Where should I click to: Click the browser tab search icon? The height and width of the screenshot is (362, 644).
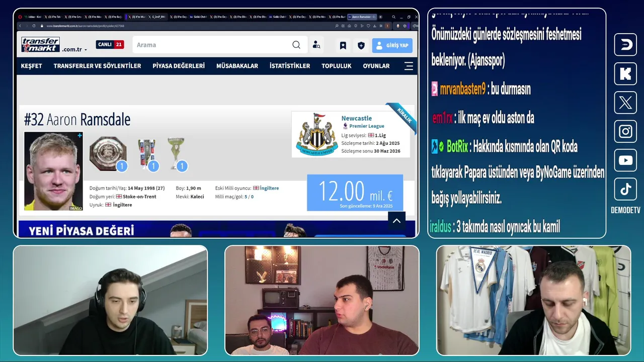pyautogui.click(x=393, y=17)
